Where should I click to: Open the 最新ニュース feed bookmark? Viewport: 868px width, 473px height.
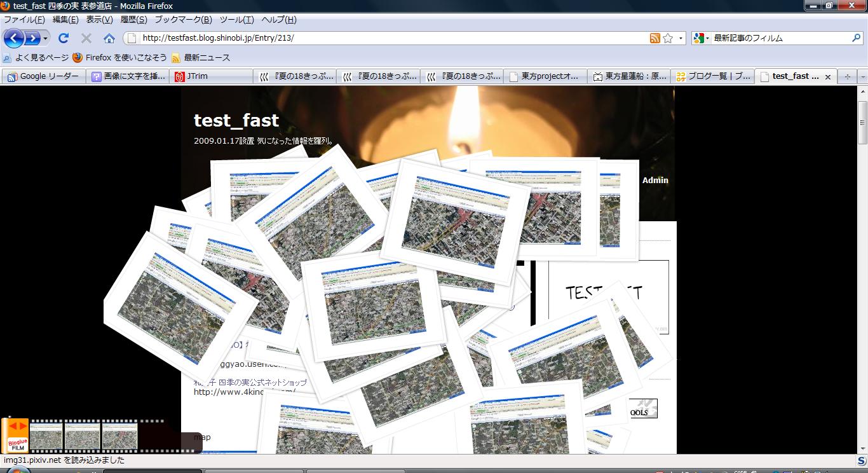tap(201, 58)
